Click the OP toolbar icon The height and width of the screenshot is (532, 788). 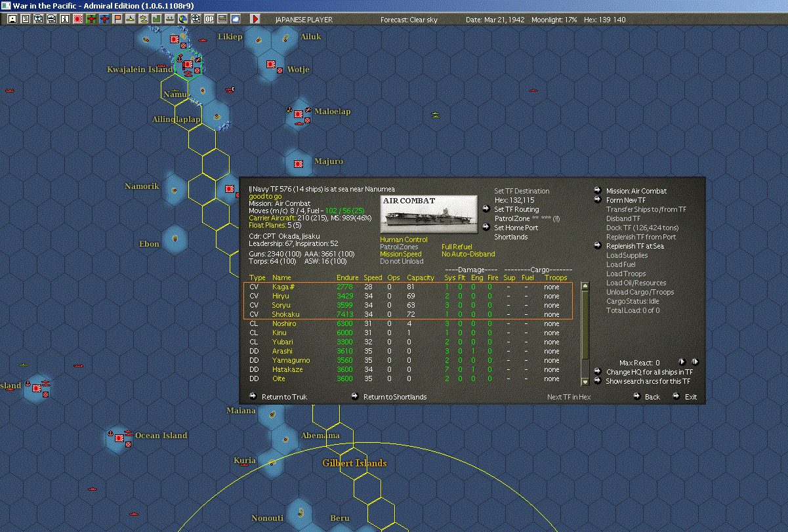[209, 19]
